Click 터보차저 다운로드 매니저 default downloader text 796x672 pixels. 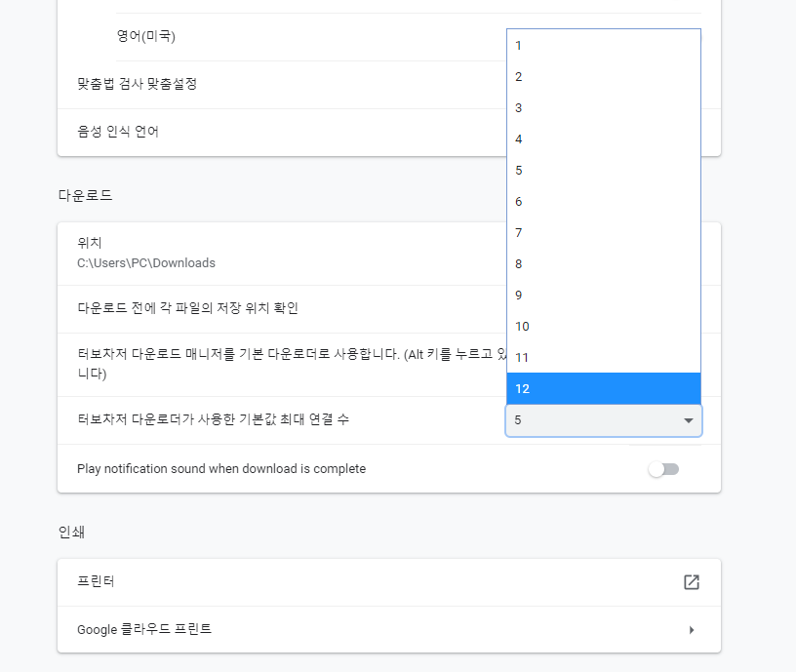point(292,364)
